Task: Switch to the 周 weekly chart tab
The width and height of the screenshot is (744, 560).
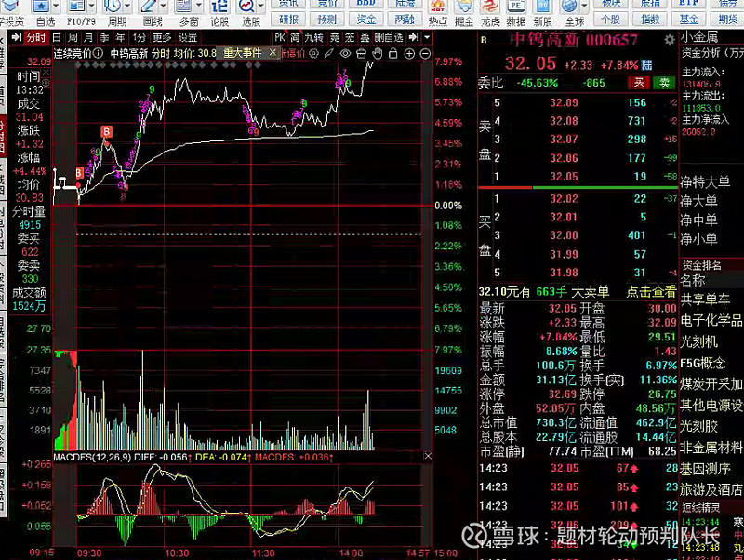Action: click(x=73, y=37)
